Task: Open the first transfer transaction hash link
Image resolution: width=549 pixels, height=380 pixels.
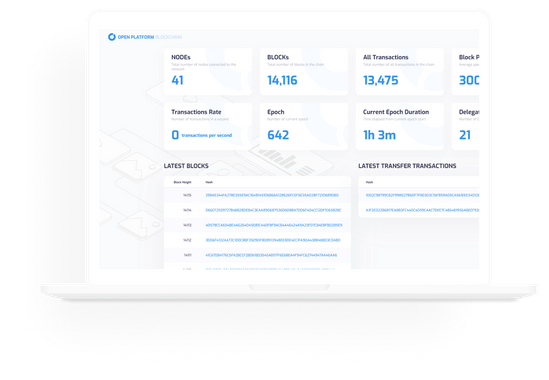Action: (422, 195)
